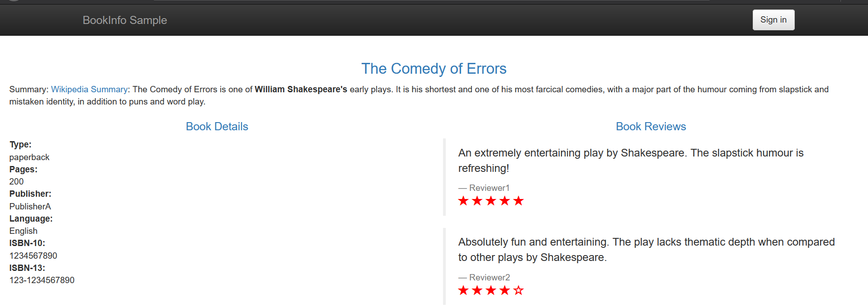Click the empty outlined star under Reviewer2
Image resolution: width=868 pixels, height=308 pixels.
pyautogui.click(x=519, y=290)
